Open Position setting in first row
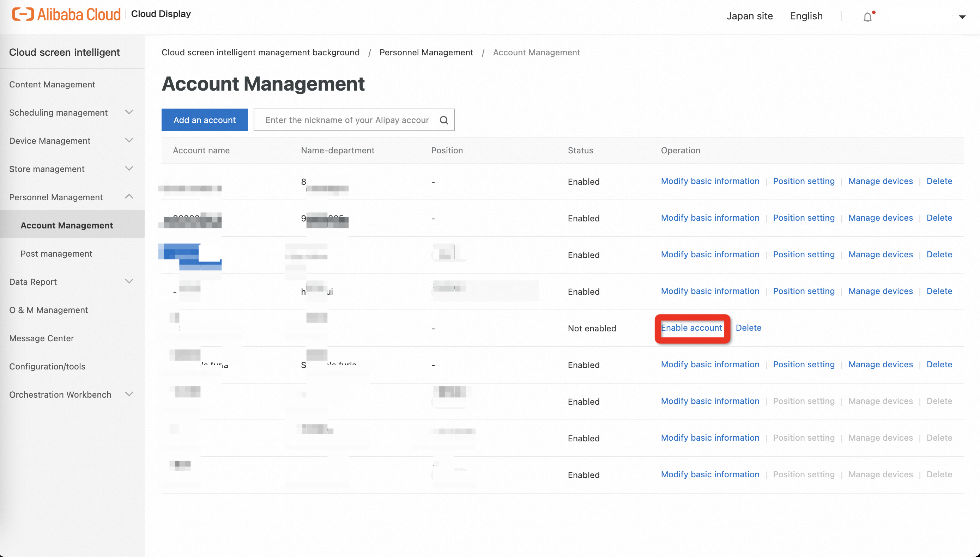The width and height of the screenshot is (980, 557). click(x=804, y=181)
